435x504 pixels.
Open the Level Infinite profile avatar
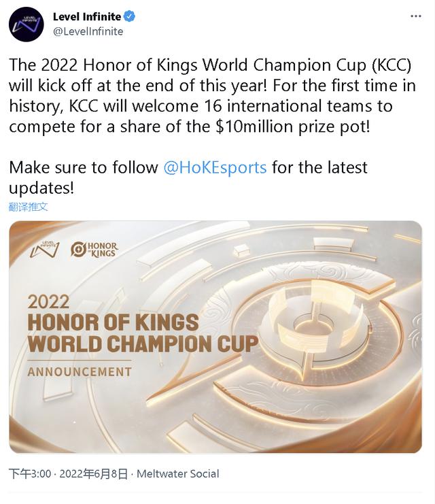[x=26, y=24]
